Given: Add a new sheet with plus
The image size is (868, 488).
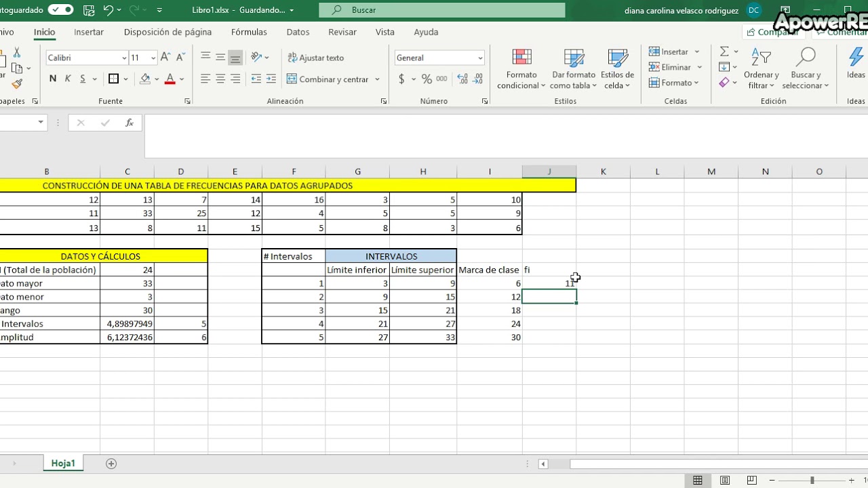Looking at the screenshot, I should (111, 464).
